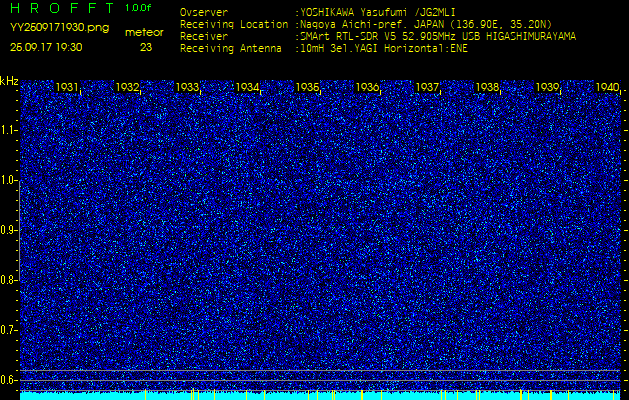Select the 1.0 kHz axis label

(8, 181)
